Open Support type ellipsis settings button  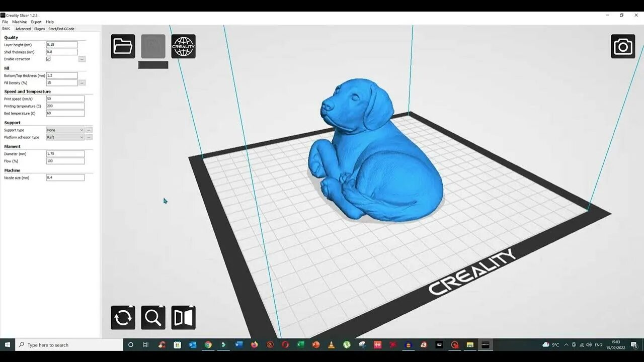point(89,130)
